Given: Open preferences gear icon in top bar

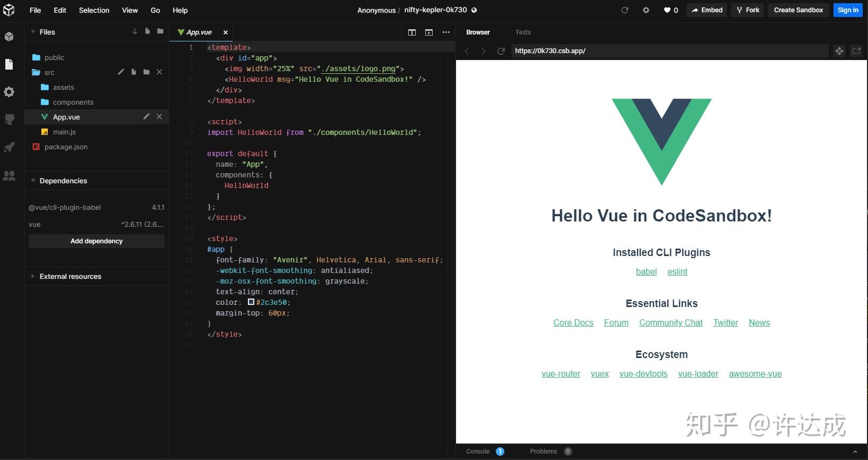Looking at the screenshot, I should [646, 10].
